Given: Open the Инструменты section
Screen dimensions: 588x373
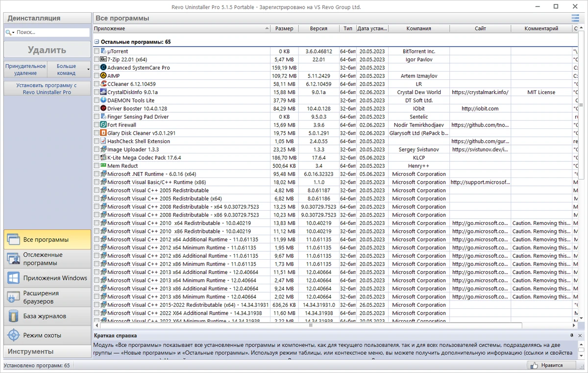Looking at the screenshot, I should click(x=47, y=351).
